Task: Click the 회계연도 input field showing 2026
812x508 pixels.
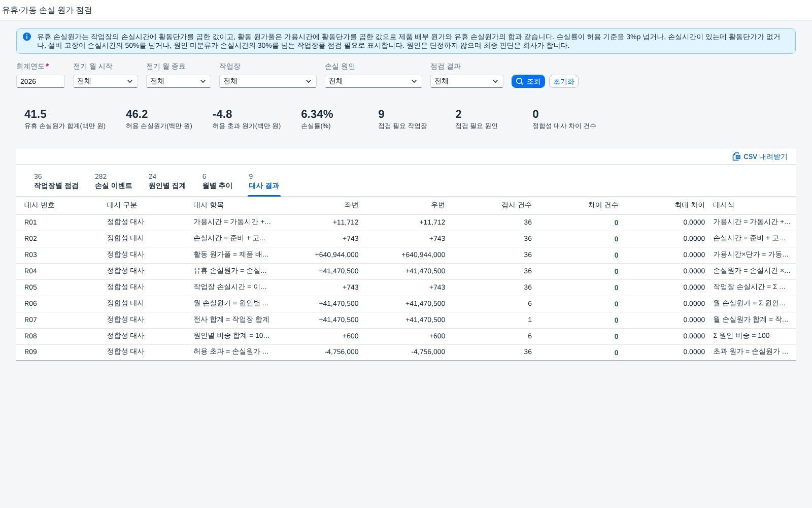Action: [41, 81]
